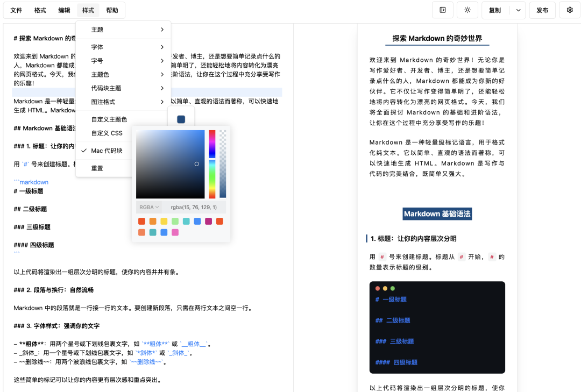Screen dimensions: 581x392
Task: Click the 复制 button
Action: click(x=494, y=10)
